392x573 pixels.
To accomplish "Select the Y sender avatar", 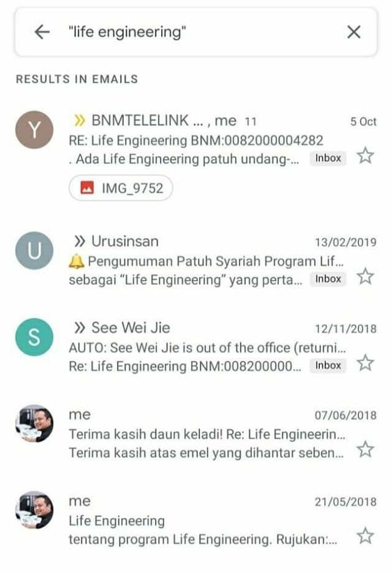I will [x=34, y=130].
